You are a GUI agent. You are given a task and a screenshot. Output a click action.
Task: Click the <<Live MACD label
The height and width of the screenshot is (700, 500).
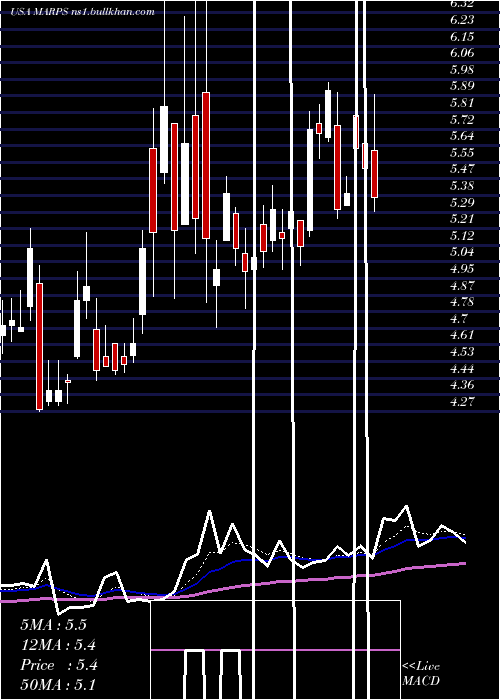(x=421, y=674)
